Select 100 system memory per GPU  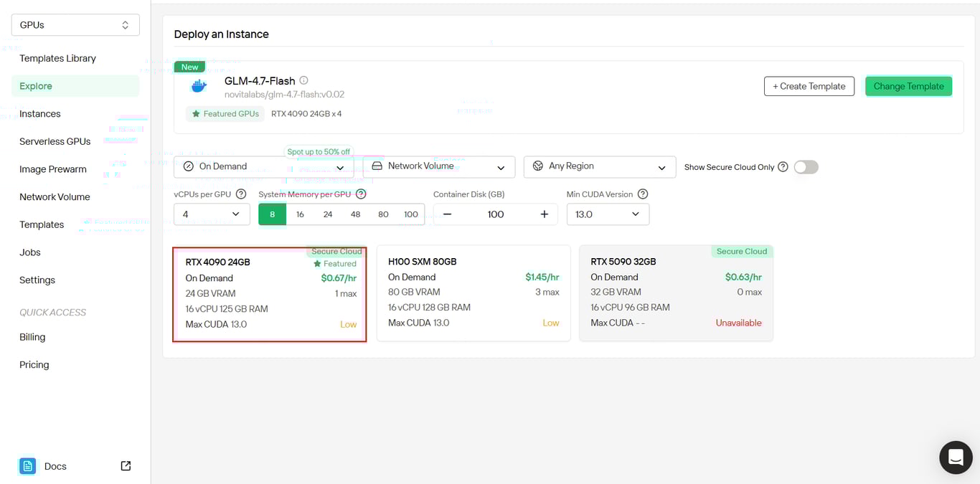[411, 214]
